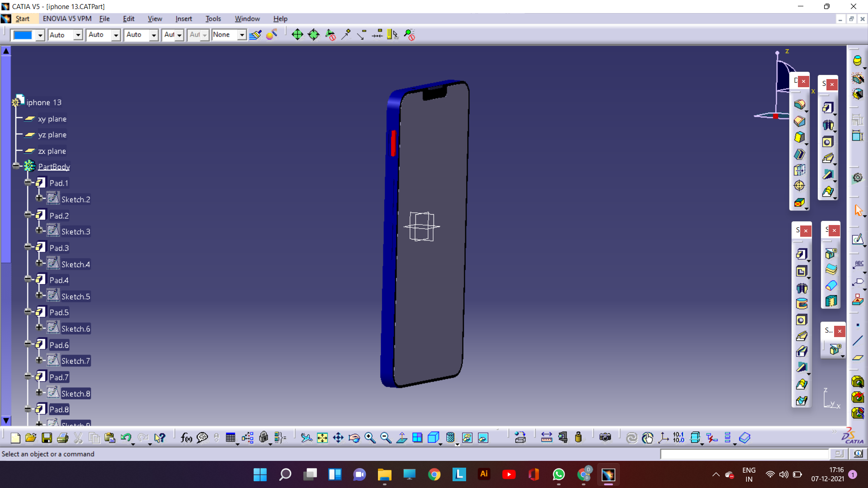Collapse the Pad.7 tree node
The width and height of the screenshot is (868, 488).
(28, 376)
